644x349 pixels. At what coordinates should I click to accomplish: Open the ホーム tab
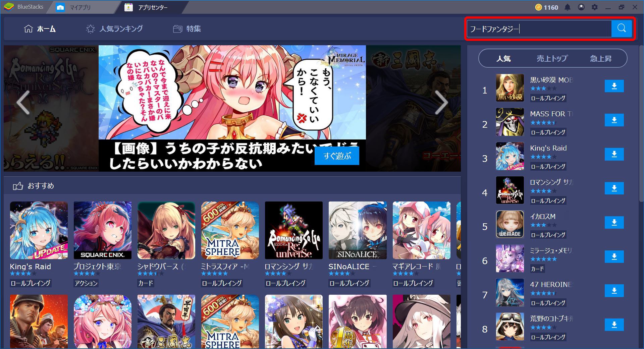(40, 29)
